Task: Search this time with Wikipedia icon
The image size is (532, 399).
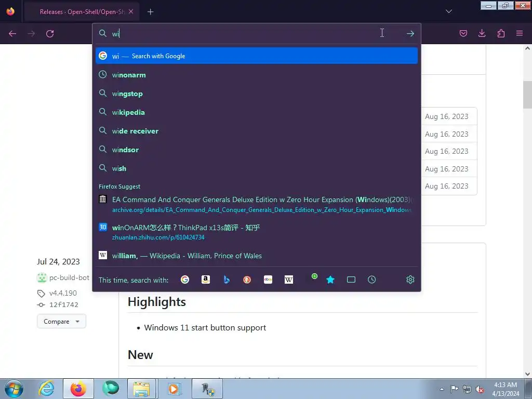Action: (289, 280)
